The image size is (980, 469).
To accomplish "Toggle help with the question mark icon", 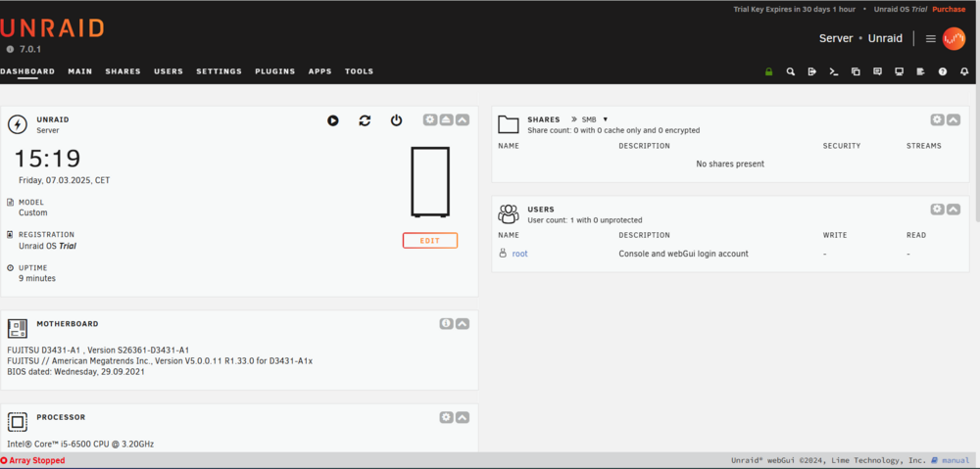I will (943, 71).
